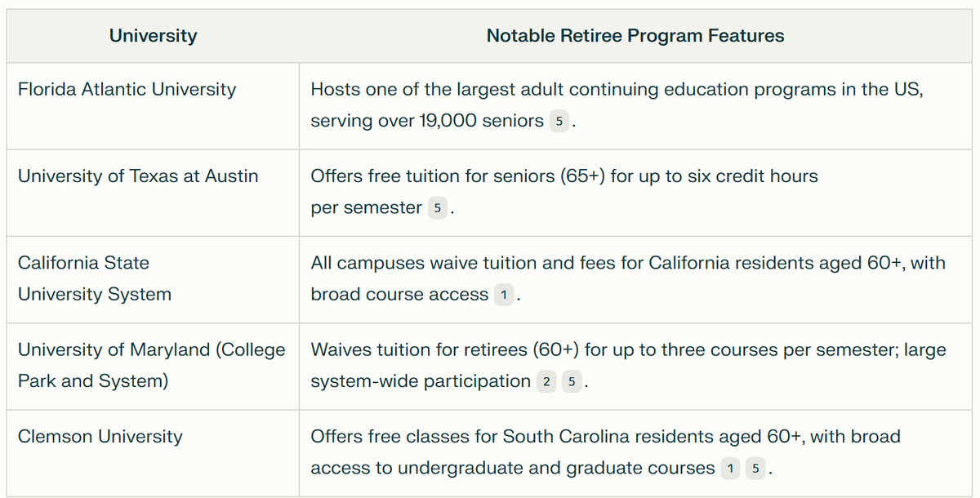Image resolution: width=980 pixels, height=498 pixels.
Task: Click the 'All campuses waive tuition' description
Action: 627,263
